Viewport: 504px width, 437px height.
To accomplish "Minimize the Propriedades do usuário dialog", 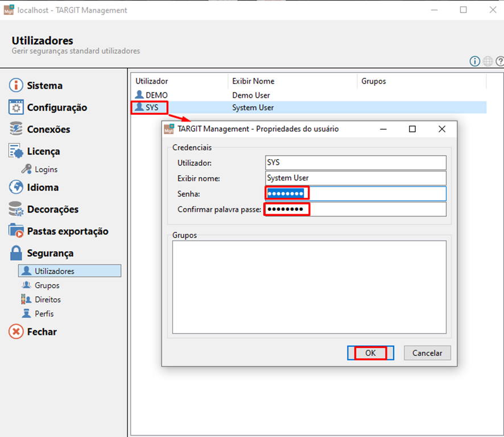I will click(x=383, y=129).
